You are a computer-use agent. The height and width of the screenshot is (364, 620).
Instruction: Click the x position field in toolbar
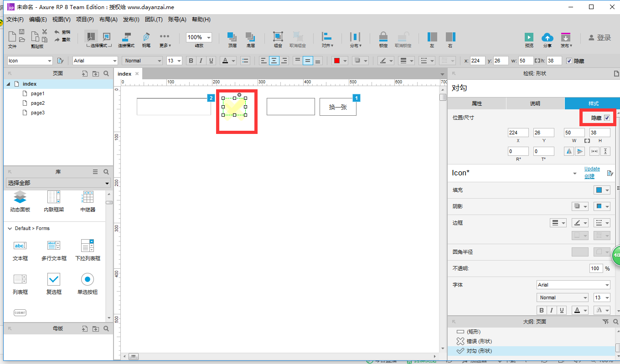(x=477, y=61)
